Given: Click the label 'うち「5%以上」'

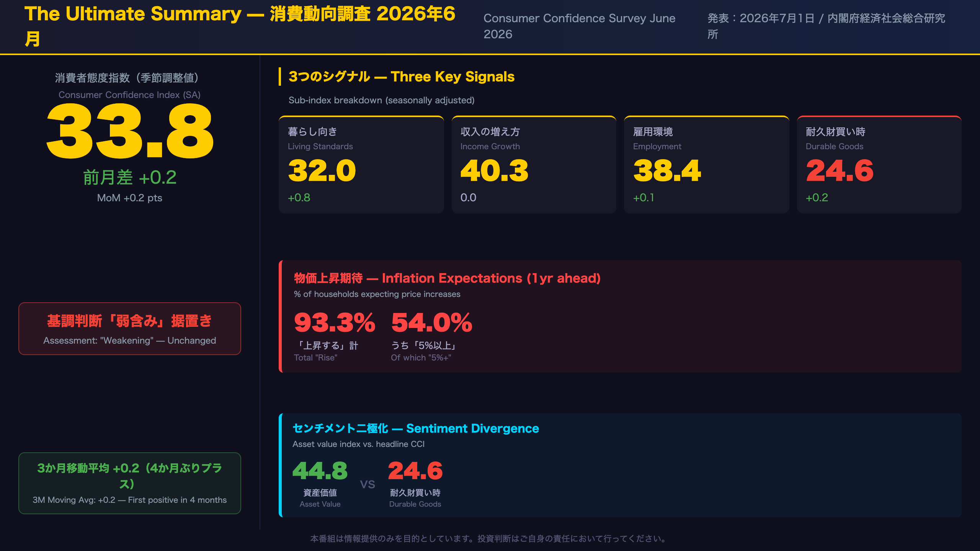Looking at the screenshot, I should click(423, 346).
